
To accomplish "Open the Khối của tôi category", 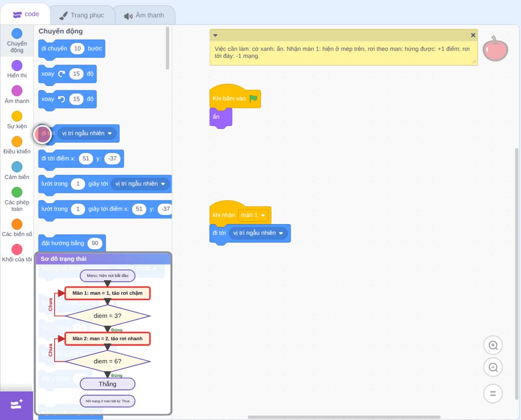I will click(x=17, y=253).
